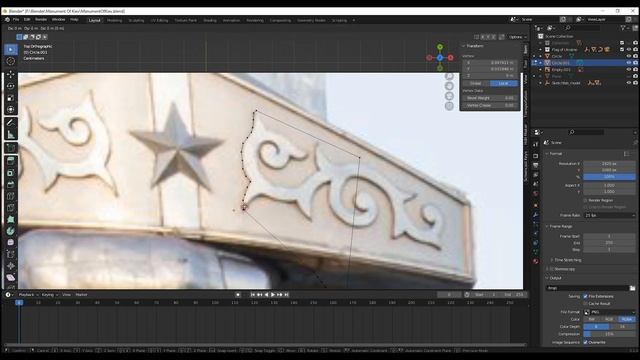Select the Shrink/Fatten tool
Screen dimensions: 640x360
pyautogui.click(x=11, y=266)
